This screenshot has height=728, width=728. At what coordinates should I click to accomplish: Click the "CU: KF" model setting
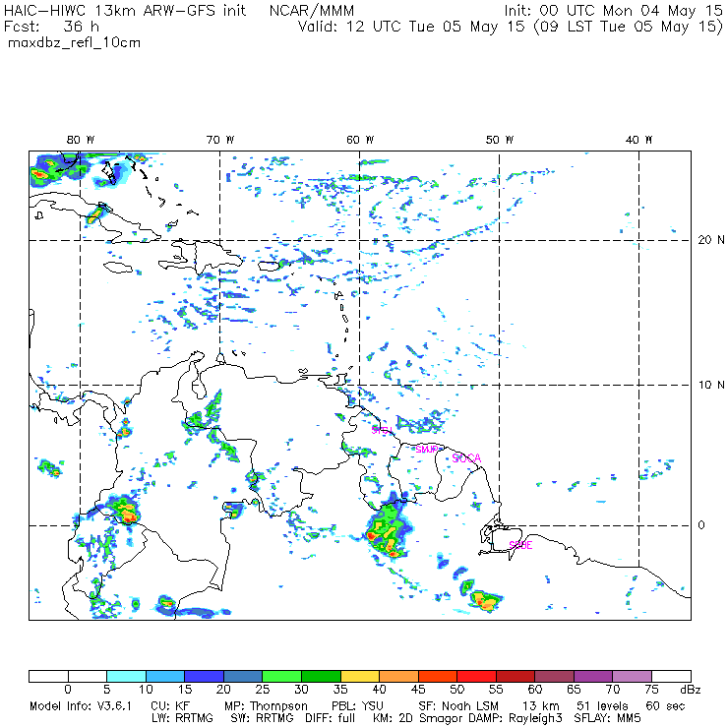pyautogui.click(x=170, y=706)
